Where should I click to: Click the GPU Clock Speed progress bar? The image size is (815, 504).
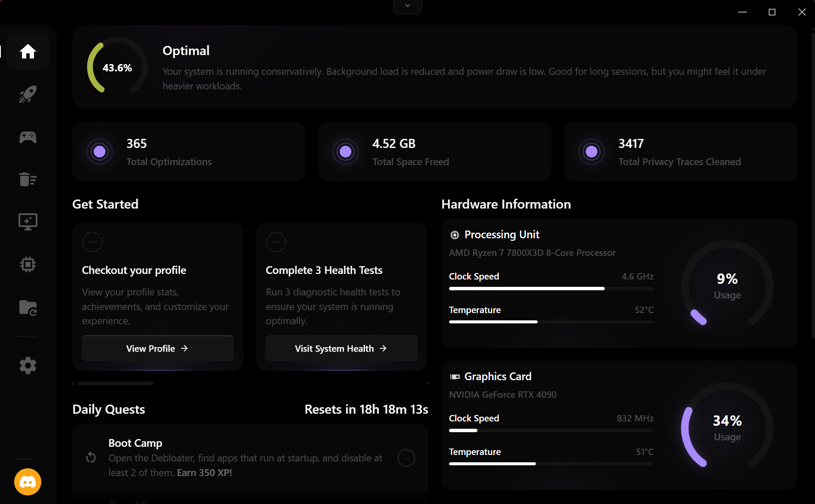[x=551, y=430]
